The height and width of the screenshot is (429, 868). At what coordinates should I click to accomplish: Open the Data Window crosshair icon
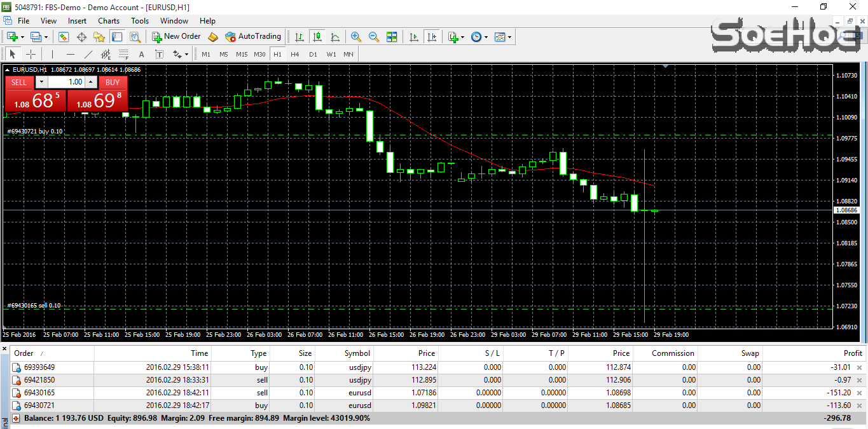pyautogui.click(x=81, y=37)
